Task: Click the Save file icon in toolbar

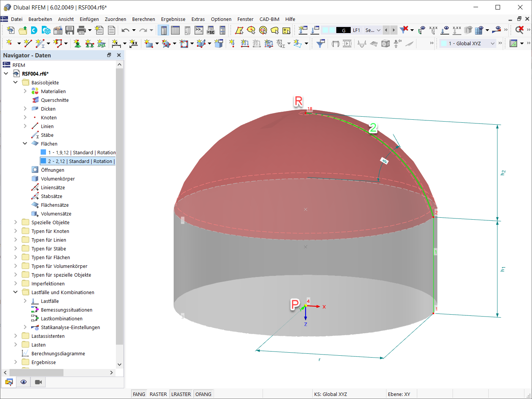Action: coord(70,30)
